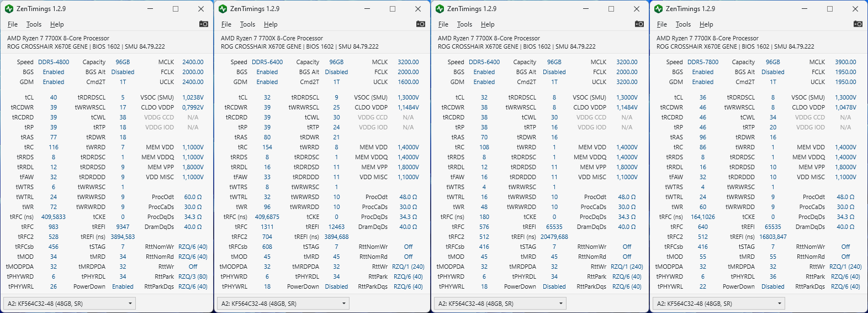This screenshot has width=868, height=313.
Task: Click the ZenTimings logo in the leftmost title bar
Action: [9, 9]
